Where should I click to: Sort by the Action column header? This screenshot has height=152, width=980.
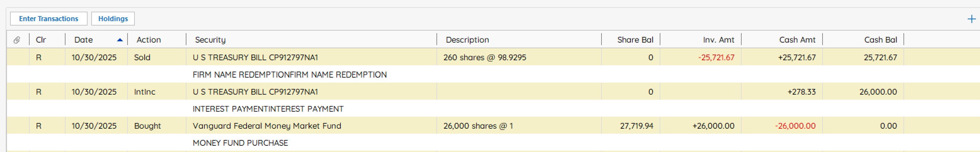[x=148, y=40]
